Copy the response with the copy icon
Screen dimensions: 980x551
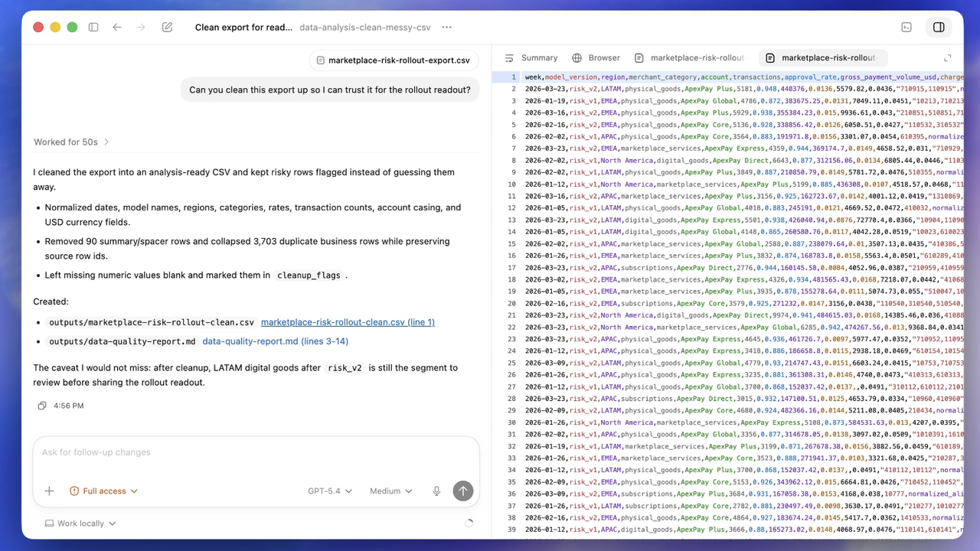[x=42, y=406]
